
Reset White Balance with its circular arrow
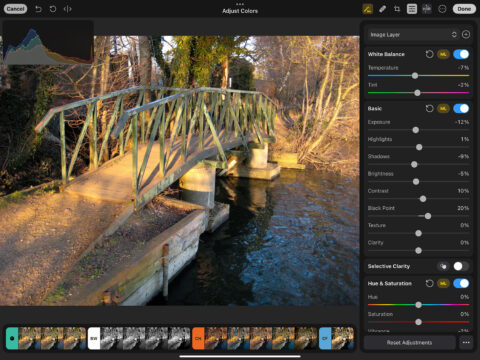coord(429,54)
